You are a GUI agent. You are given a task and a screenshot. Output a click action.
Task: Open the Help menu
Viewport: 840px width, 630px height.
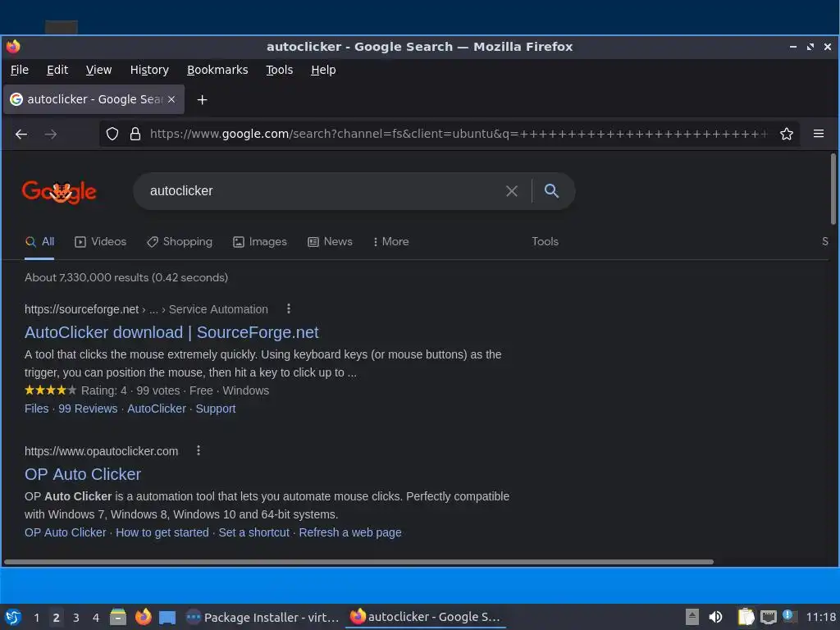pos(323,70)
